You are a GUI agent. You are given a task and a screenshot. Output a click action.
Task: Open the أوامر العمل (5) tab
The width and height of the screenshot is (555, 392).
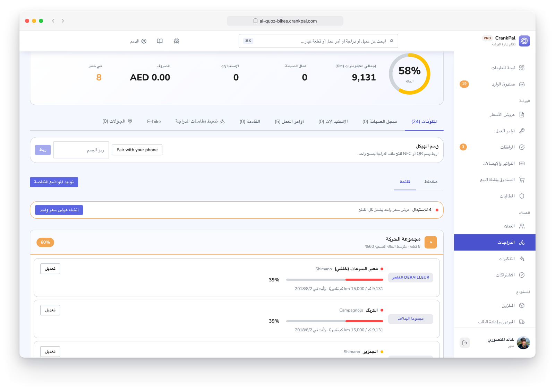coord(289,121)
